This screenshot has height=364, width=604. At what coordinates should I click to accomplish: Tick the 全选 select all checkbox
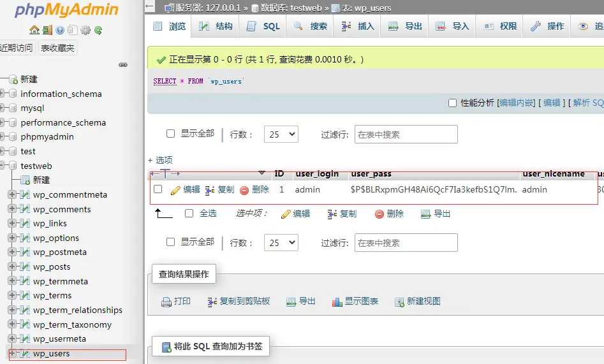[x=189, y=214]
